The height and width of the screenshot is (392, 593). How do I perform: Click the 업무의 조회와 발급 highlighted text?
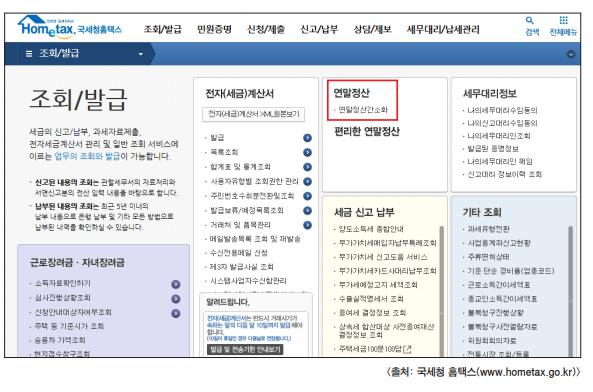87,156
